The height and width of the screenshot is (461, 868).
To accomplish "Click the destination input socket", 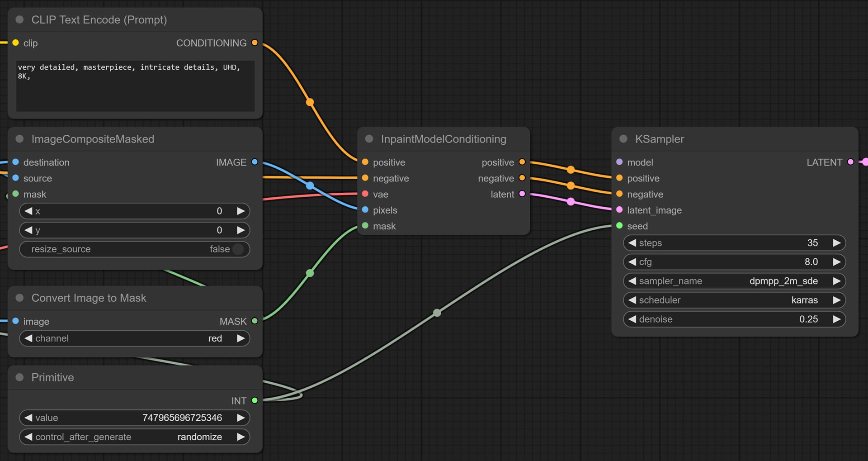I will click(x=15, y=162).
